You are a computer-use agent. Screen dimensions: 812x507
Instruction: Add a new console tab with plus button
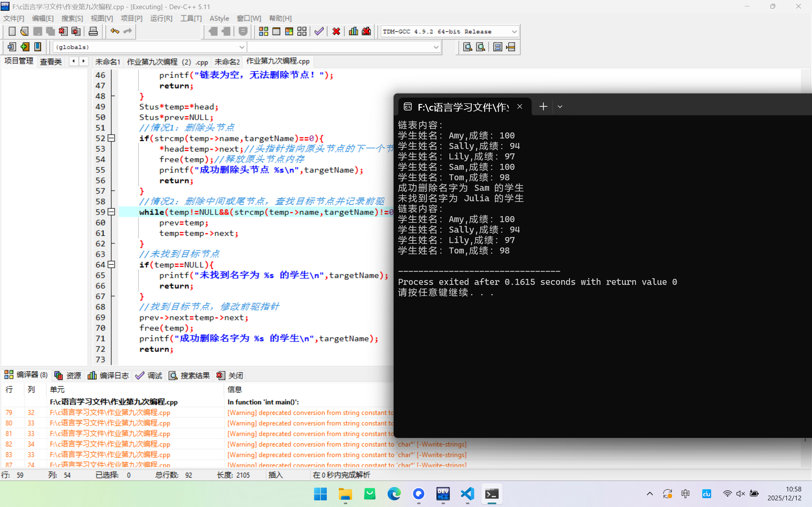(543, 107)
